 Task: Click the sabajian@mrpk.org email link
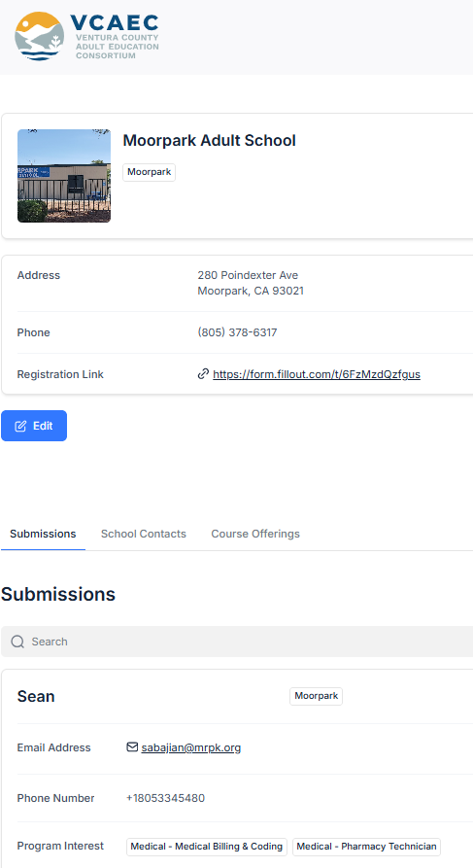pyautogui.click(x=191, y=747)
